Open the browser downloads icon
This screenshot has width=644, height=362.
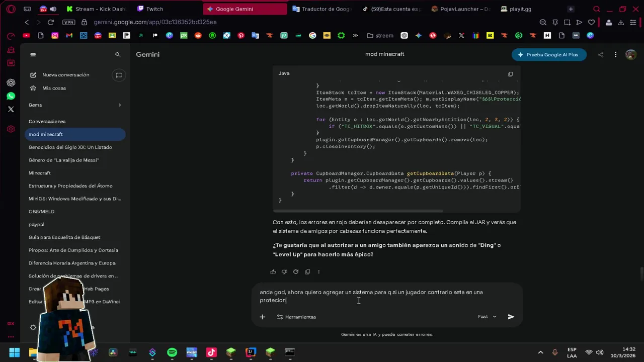click(620, 22)
